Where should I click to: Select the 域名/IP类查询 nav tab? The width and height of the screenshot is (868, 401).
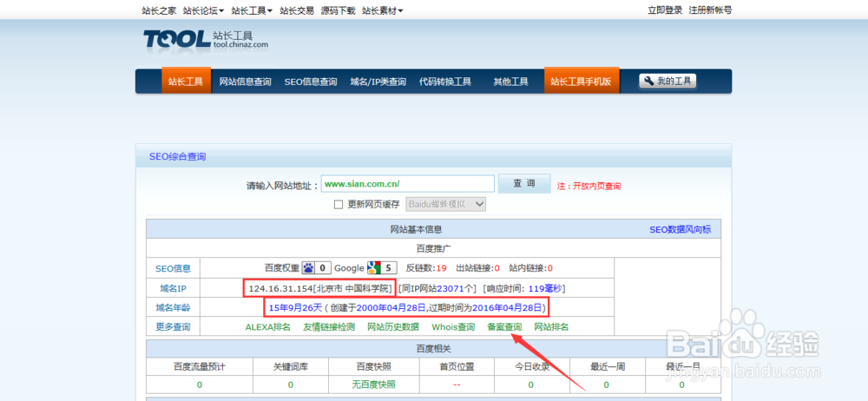[378, 82]
